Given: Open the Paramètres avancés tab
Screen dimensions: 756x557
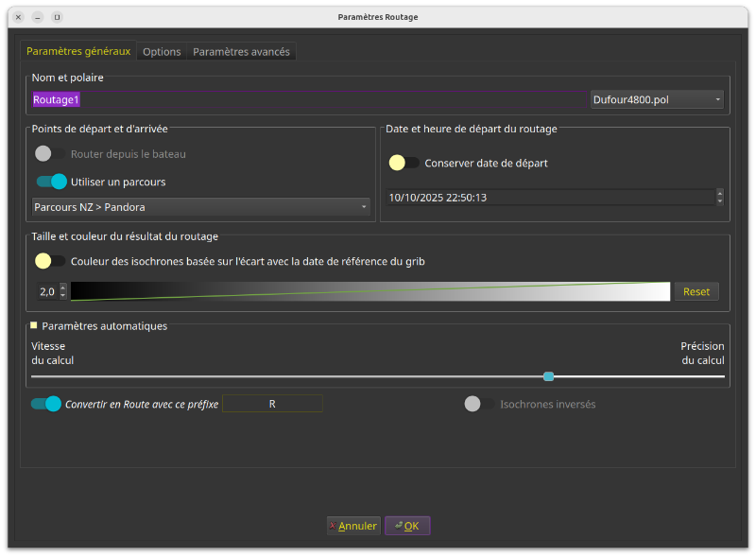Looking at the screenshot, I should 241,52.
